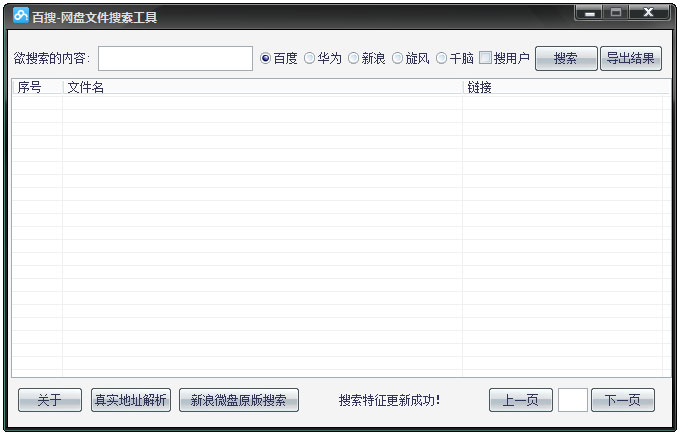Click the 搜索特征更新成功! status text
Viewport: 681px width, 437px height.
tap(390, 400)
